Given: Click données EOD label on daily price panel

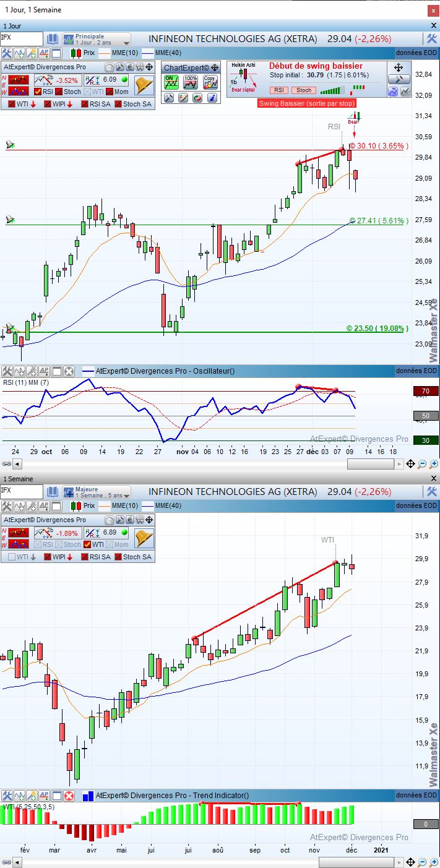Looking at the screenshot, I should 416,53.
